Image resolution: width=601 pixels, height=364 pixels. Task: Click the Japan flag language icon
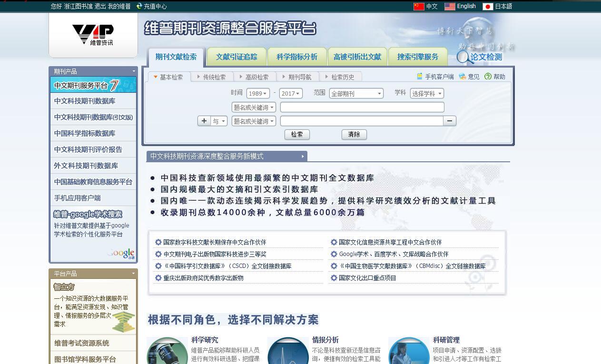tap(488, 7)
